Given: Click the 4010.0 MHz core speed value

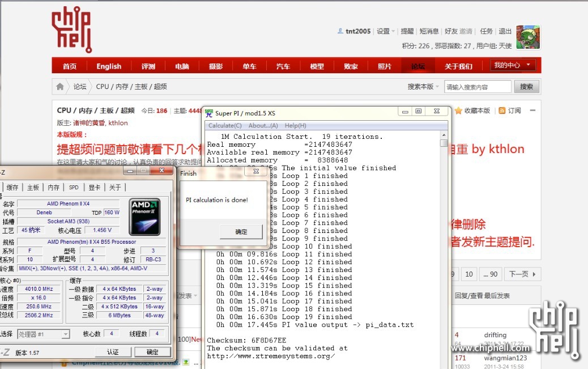Looking at the screenshot, I should 39,289.
